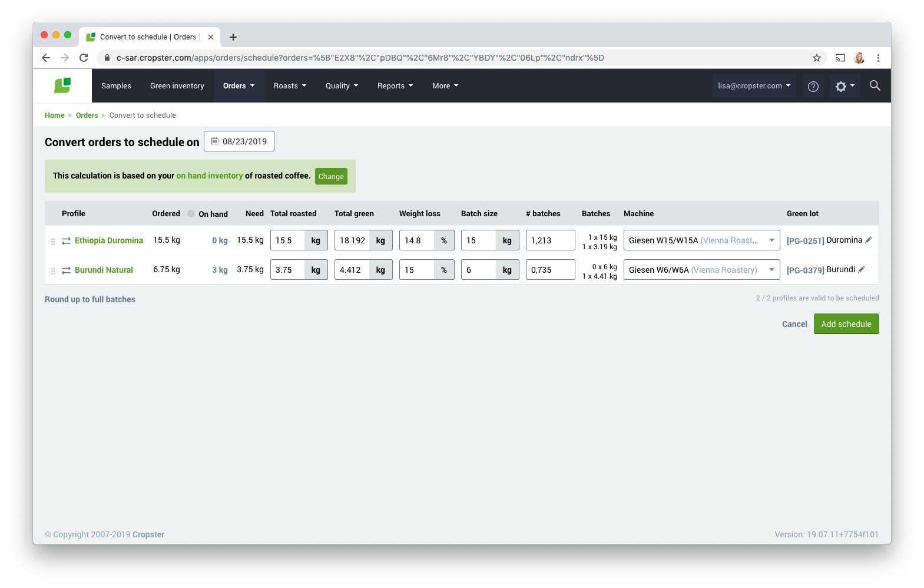Click Total roasted field showing 15.5
Viewport: 924px width, 588px height.
pyautogui.click(x=288, y=240)
